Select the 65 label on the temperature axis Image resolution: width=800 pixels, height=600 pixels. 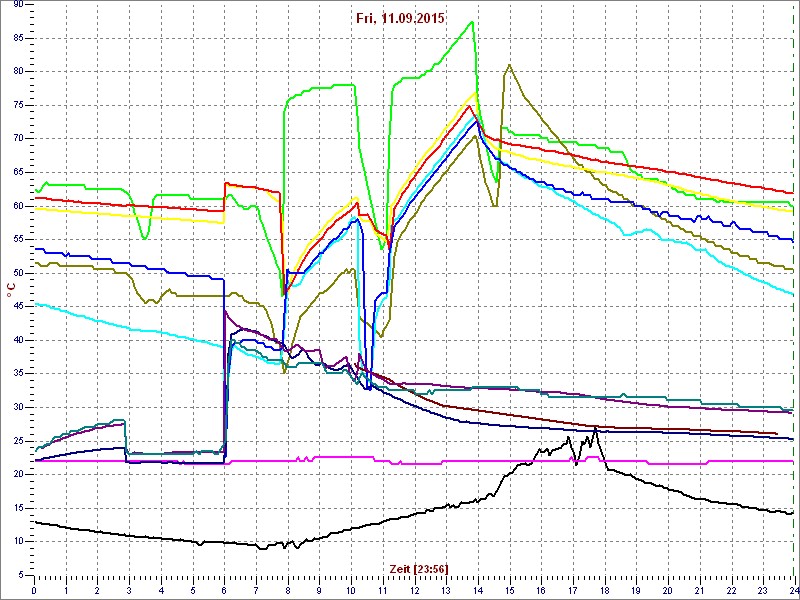pyautogui.click(x=18, y=172)
